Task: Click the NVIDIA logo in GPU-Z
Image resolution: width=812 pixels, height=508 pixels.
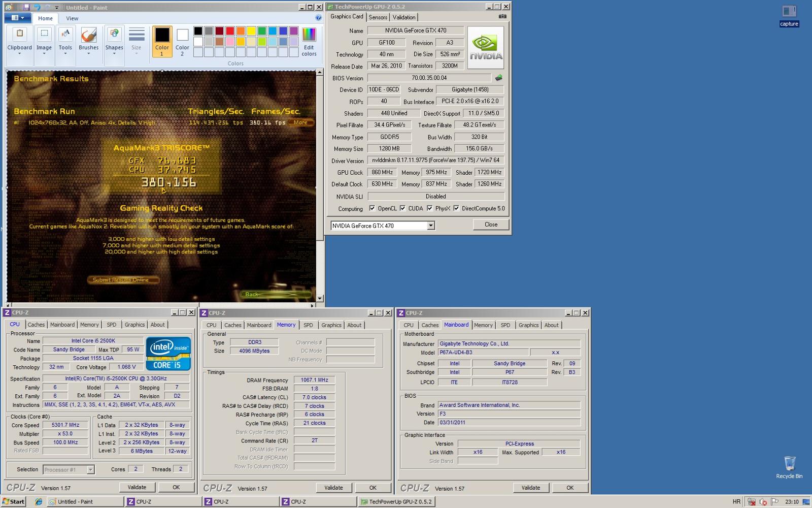Action: [x=486, y=48]
